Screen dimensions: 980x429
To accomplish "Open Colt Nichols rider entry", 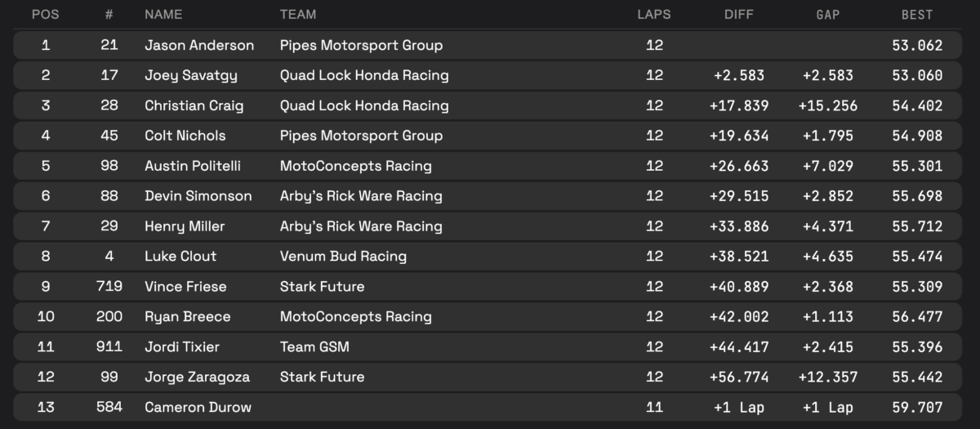I will coord(185,136).
